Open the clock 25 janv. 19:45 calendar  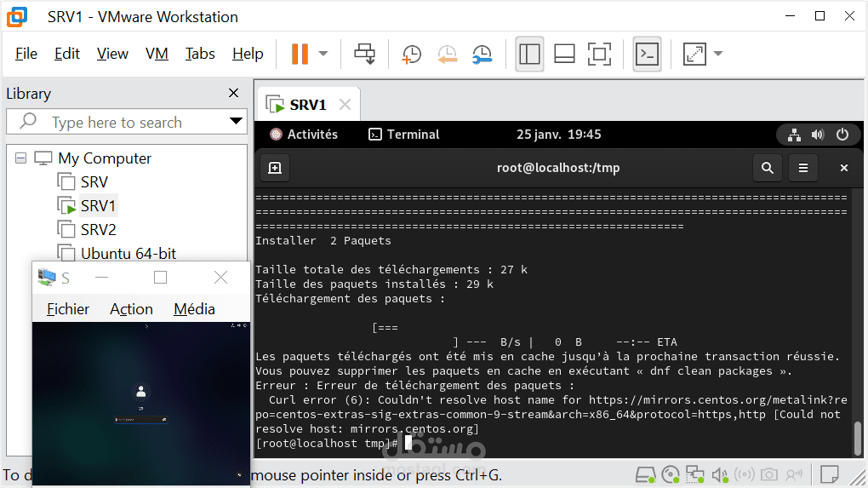(x=558, y=135)
